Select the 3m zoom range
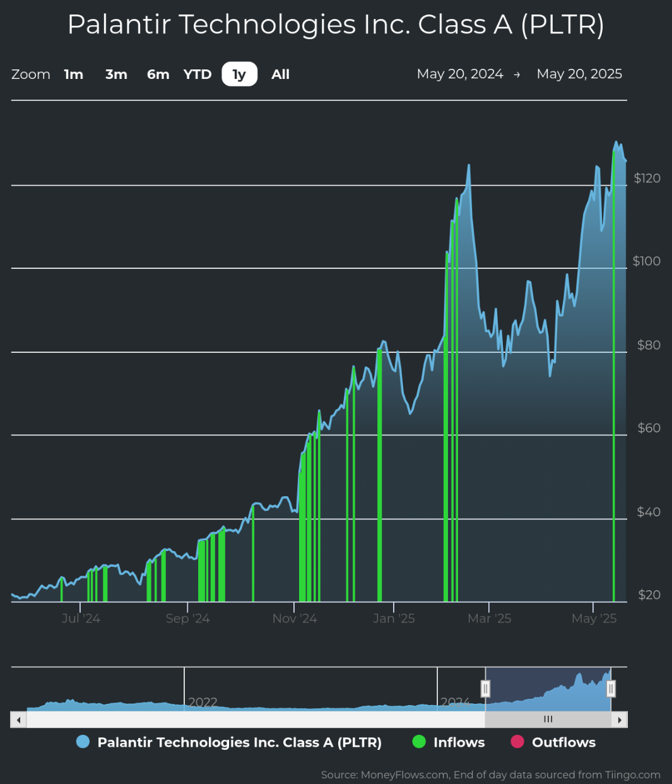Viewport: 672px width, 784px height. [116, 74]
